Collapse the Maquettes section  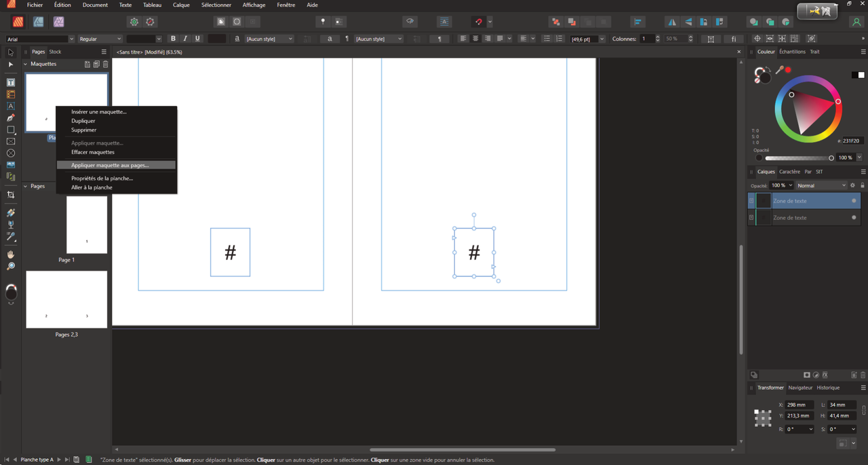tap(26, 64)
